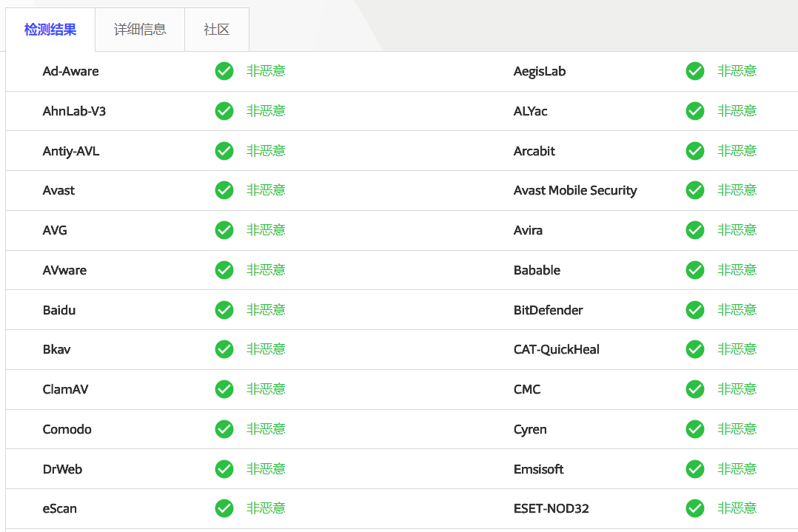Select the Cyren engine name

530,430
